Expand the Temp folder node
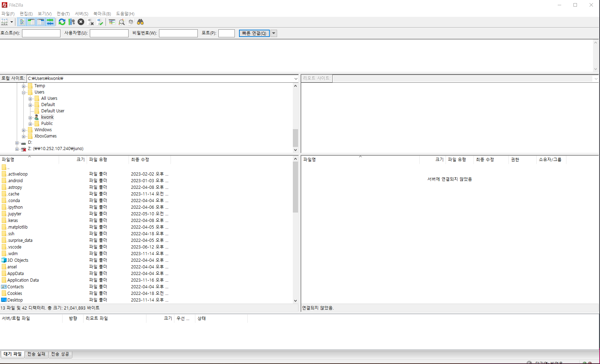Viewport: 600px width, 364px height. [x=24, y=86]
